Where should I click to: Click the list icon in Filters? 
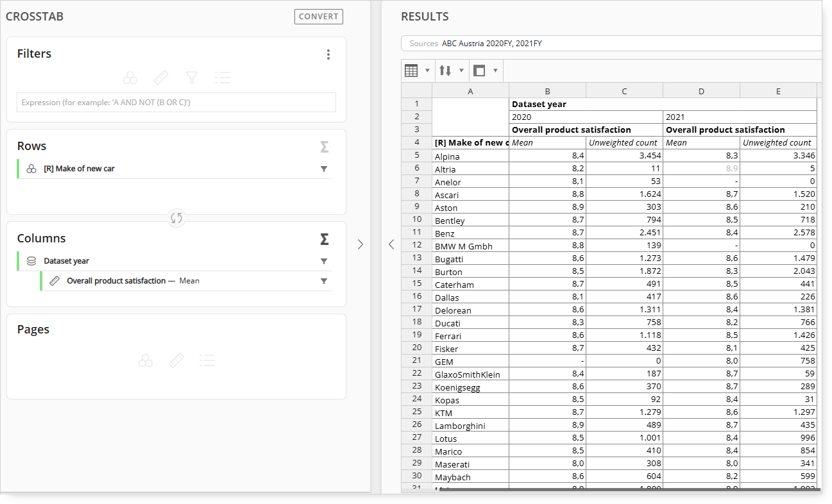(x=222, y=78)
